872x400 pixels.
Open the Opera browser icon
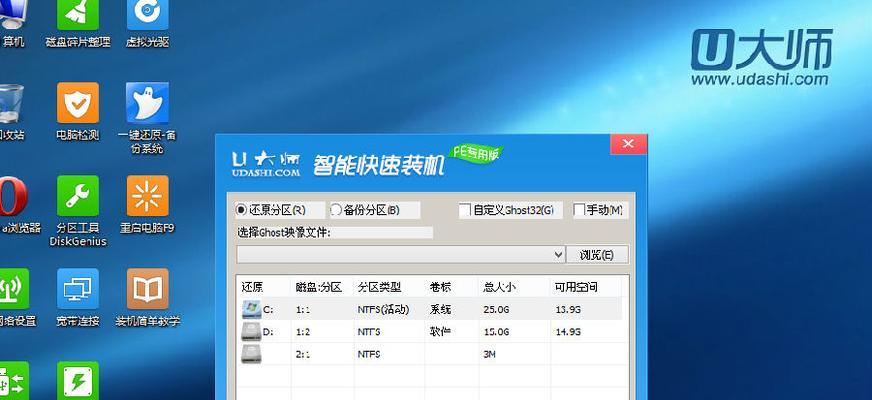(13, 196)
